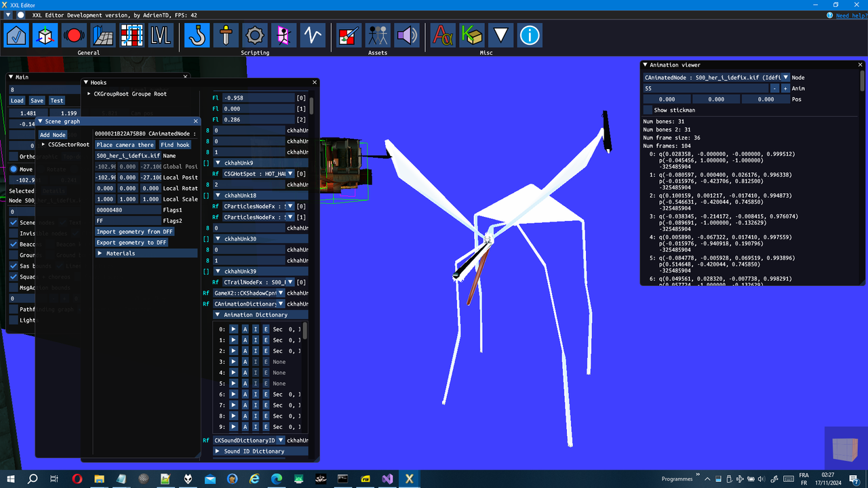
Task: Open the Hooks editor hook icon
Action: tap(197, 35)
